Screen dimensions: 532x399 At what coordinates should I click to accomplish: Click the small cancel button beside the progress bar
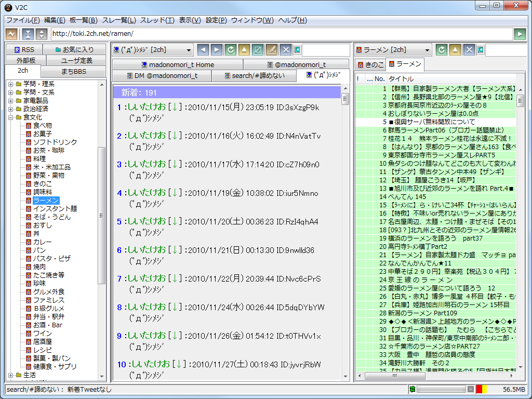pos(470,389)
